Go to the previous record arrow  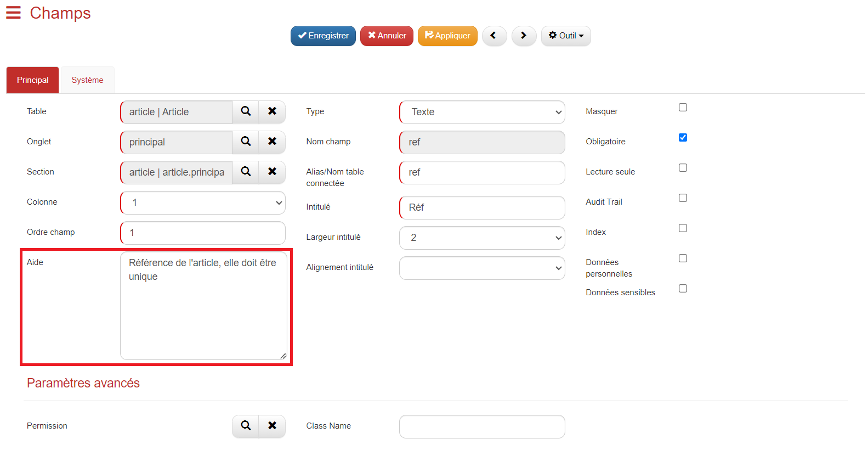(x=494, y=36)
